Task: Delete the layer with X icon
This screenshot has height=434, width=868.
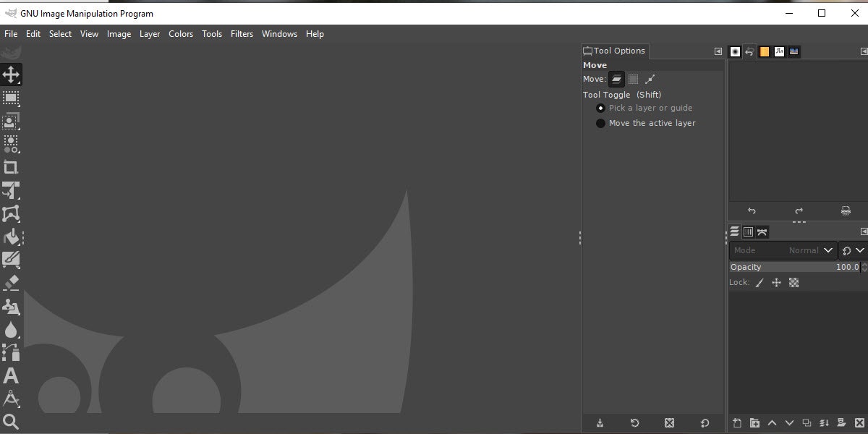Action: (859, 423)
